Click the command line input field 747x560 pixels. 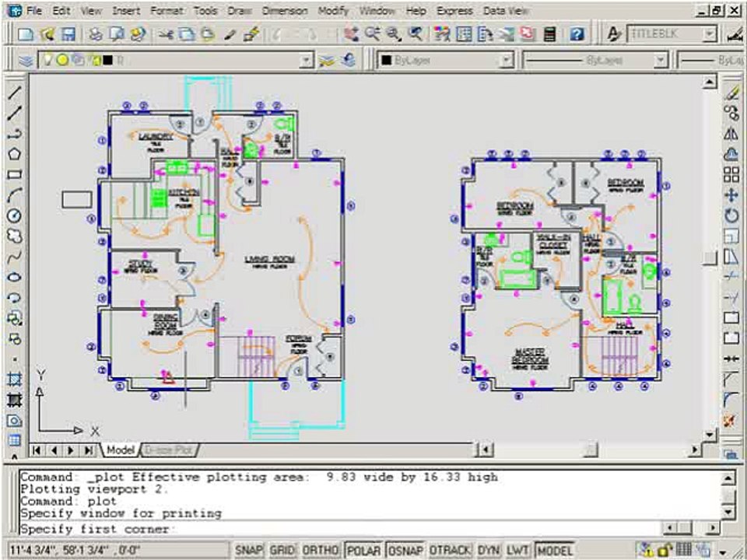(x=340, y=529)
